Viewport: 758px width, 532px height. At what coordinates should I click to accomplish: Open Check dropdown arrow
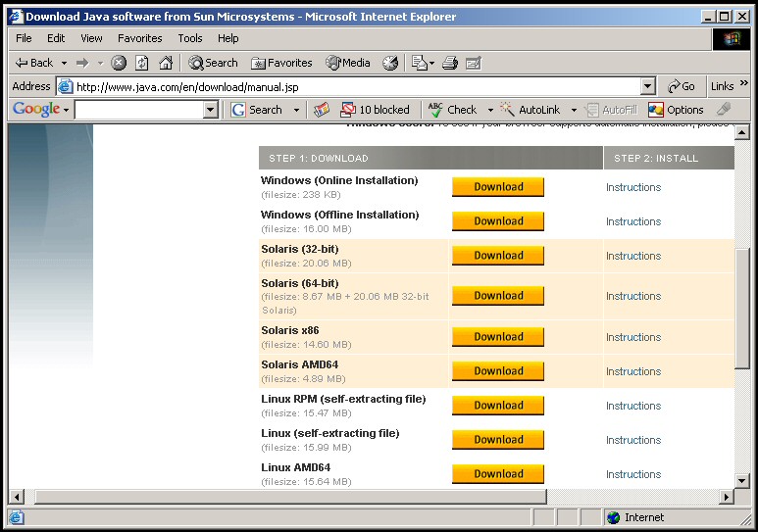coord(490,110)
